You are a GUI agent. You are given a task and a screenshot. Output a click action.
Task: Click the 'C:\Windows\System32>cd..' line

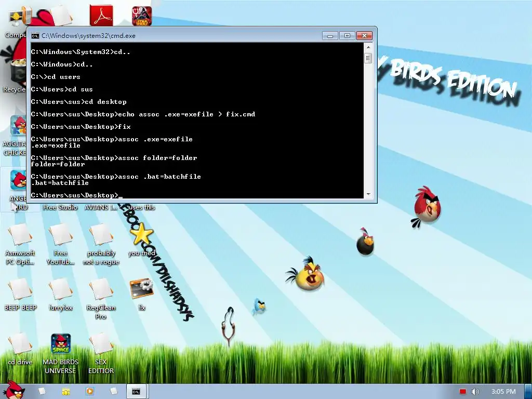[x=81, y=52]
